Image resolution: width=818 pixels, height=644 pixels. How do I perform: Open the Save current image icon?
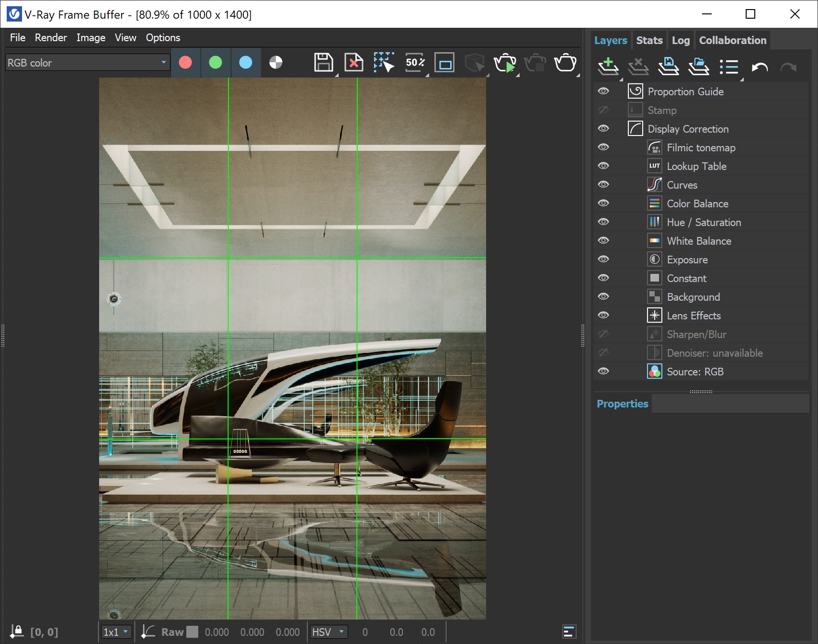pyautogui.click(x=323, y=62)
